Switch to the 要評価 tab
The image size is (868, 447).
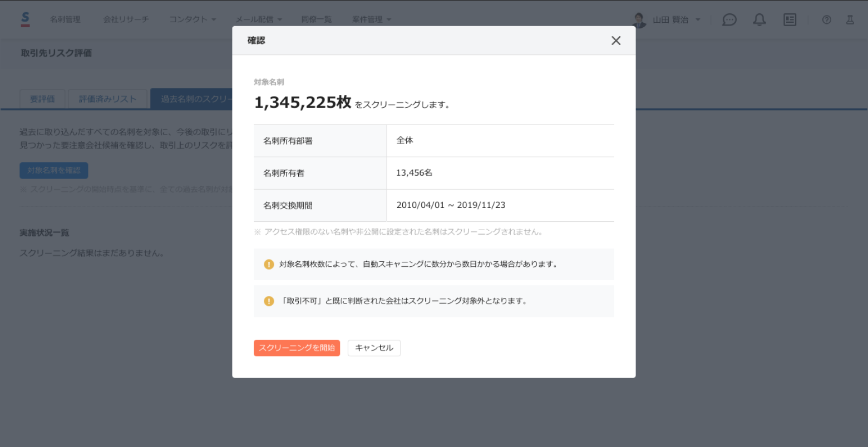[42, 99]
